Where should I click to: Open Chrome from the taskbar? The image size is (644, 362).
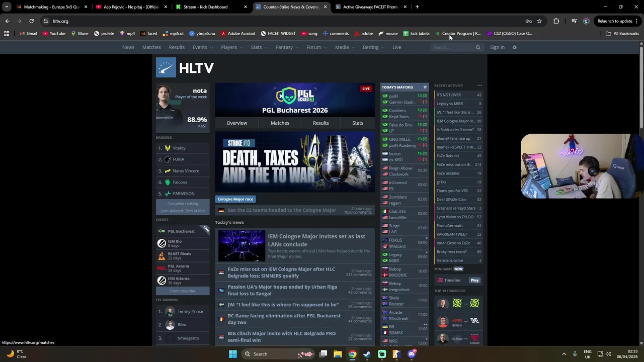click(352, 354)
